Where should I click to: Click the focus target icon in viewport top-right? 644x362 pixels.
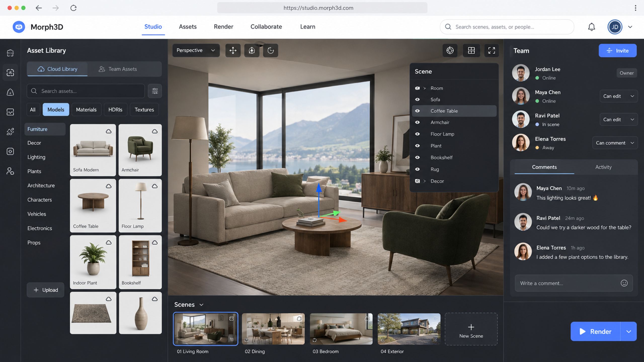450,51
